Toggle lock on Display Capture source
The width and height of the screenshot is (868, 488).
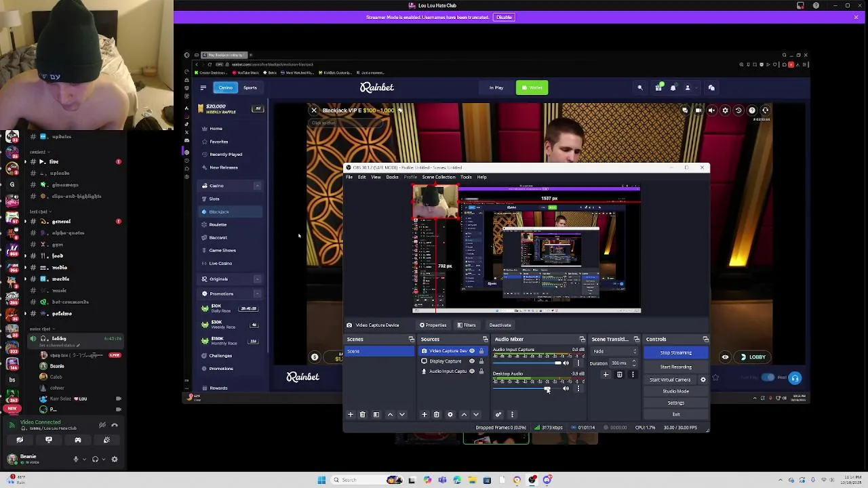tap(481, 361)
